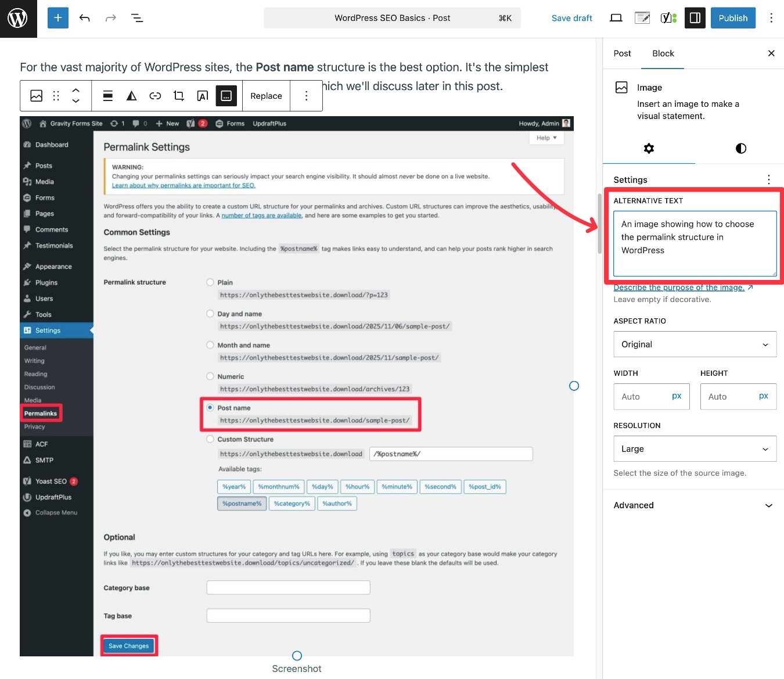Image resolution: width=784 pixels, height=679 pixels.
Task: Click the Yoast SEO icon in the top bar
Action: coord(668,17)
